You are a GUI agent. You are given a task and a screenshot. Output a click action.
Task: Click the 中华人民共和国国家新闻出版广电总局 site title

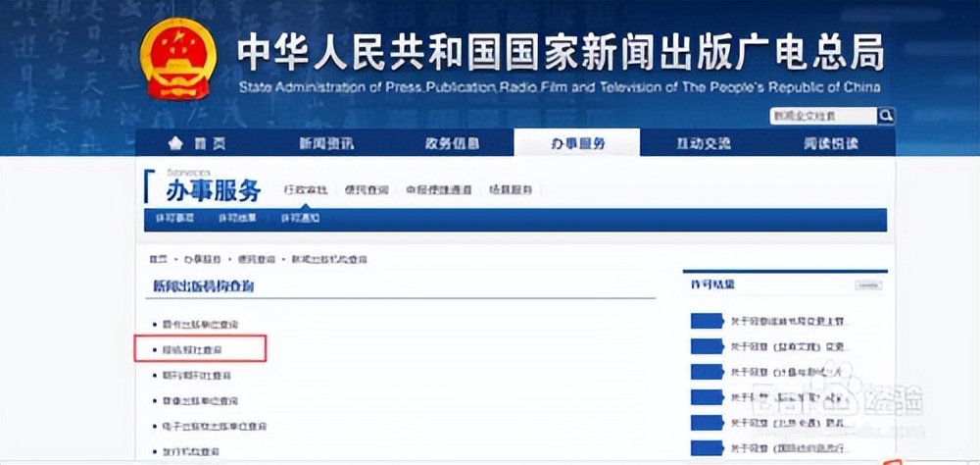click(x=561, y=52)
